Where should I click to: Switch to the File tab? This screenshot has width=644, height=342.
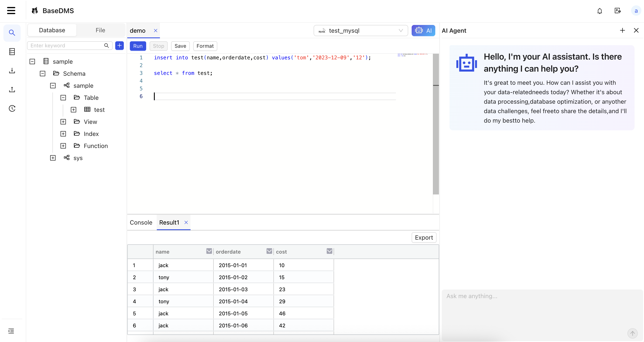[100, 30]
